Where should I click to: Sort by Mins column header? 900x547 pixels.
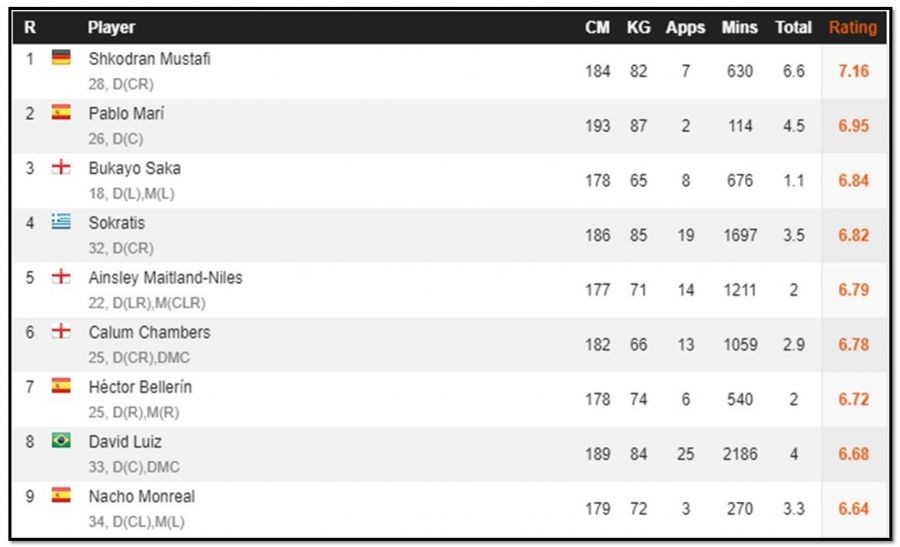click(x=740, y=28)
